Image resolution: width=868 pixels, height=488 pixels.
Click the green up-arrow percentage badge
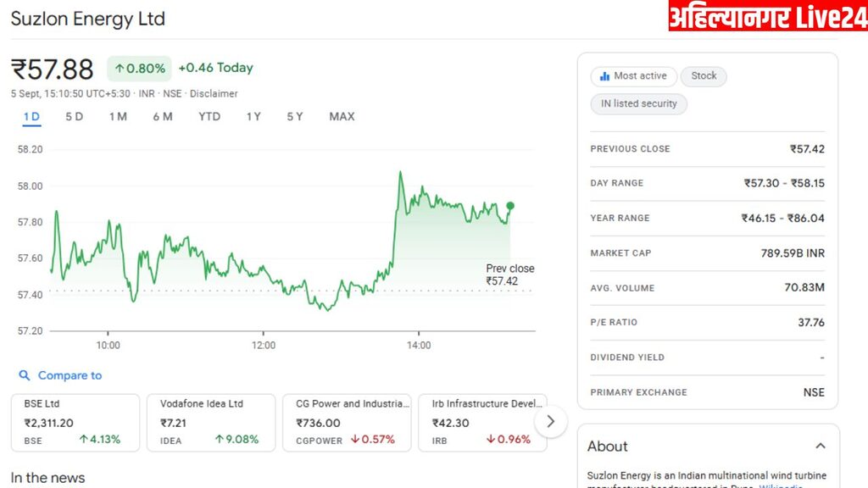click(x=139, y=69)
